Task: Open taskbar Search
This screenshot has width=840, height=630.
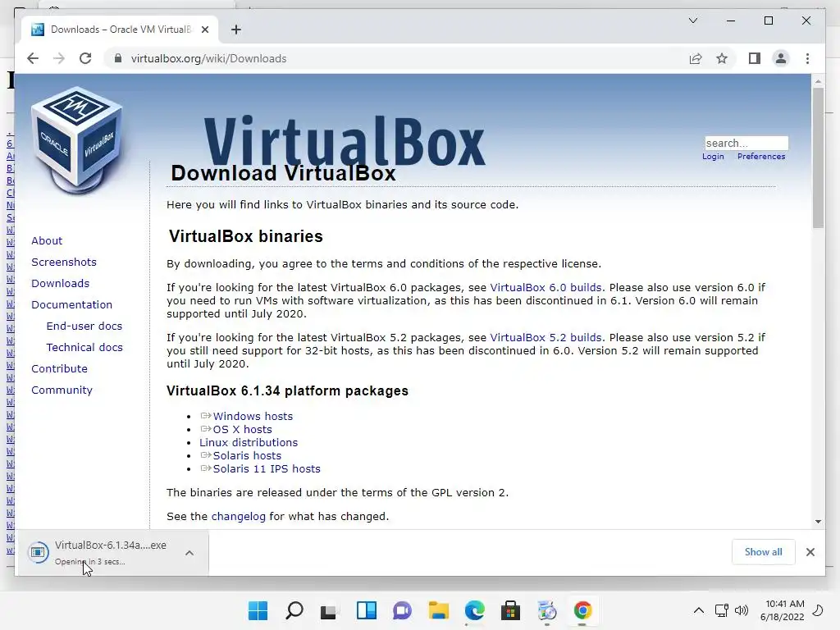Action: click(x=294, y=610)
